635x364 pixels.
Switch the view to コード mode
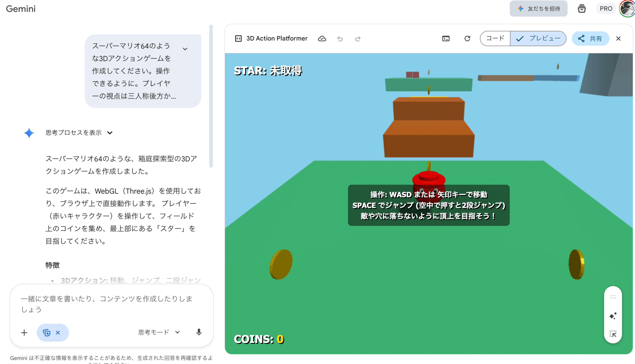tap(495, 38)
